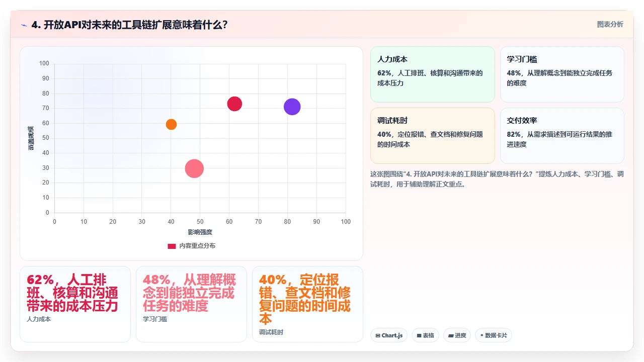
Task: Click the purple bubble in the chart
Action: pyautogui.click(x=292, y=107)
